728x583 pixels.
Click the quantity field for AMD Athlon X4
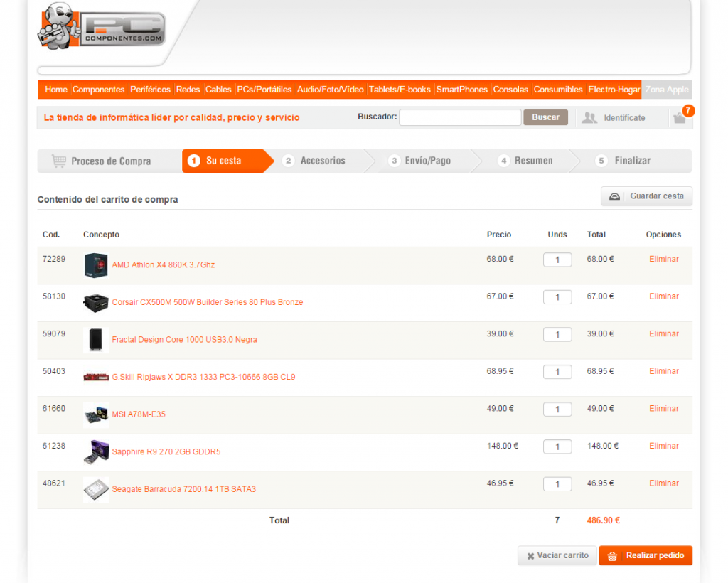tap(557, 260)
